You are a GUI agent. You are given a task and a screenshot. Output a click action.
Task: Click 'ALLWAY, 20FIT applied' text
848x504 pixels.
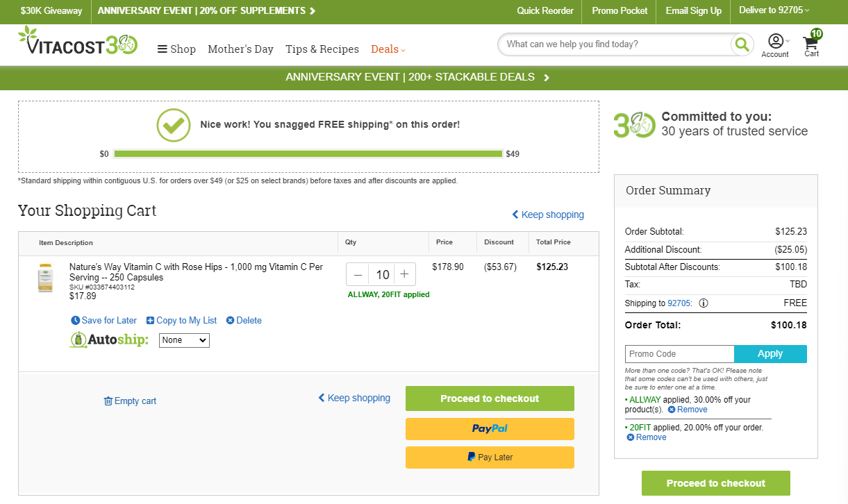pos(389,294)
